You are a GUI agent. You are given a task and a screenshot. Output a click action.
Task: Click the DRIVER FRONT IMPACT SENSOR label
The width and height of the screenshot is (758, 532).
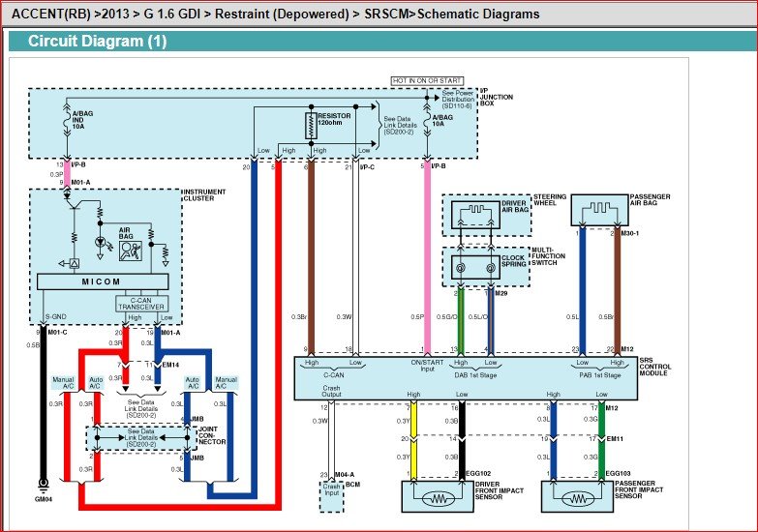[x=499, y=490]
